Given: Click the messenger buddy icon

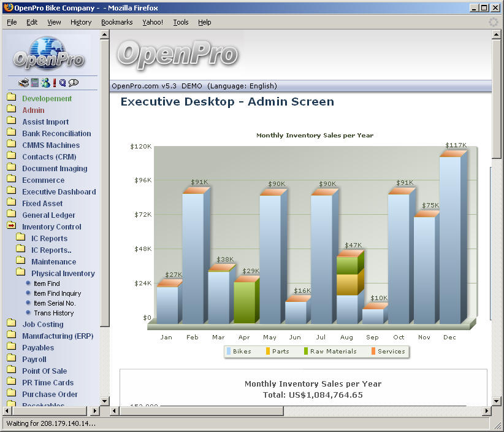Looking at the screenshot, I should pyautogui.click(x=45, y=83).
